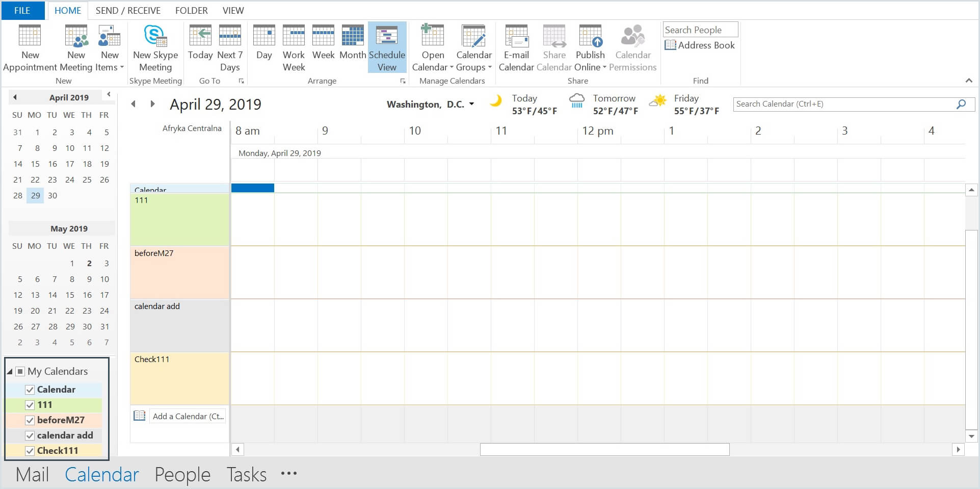Open the Washington D.C. location dropdown

471,104
